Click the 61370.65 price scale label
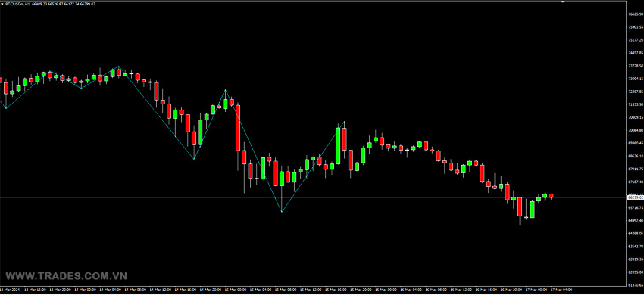644x295 pixels. click(x=636, y=284)
